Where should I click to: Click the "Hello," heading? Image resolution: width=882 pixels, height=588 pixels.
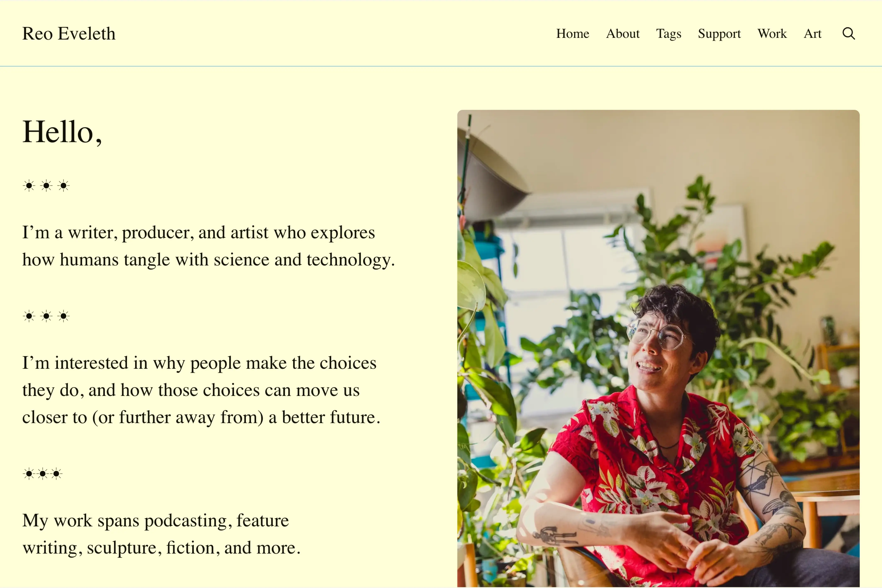62,132
